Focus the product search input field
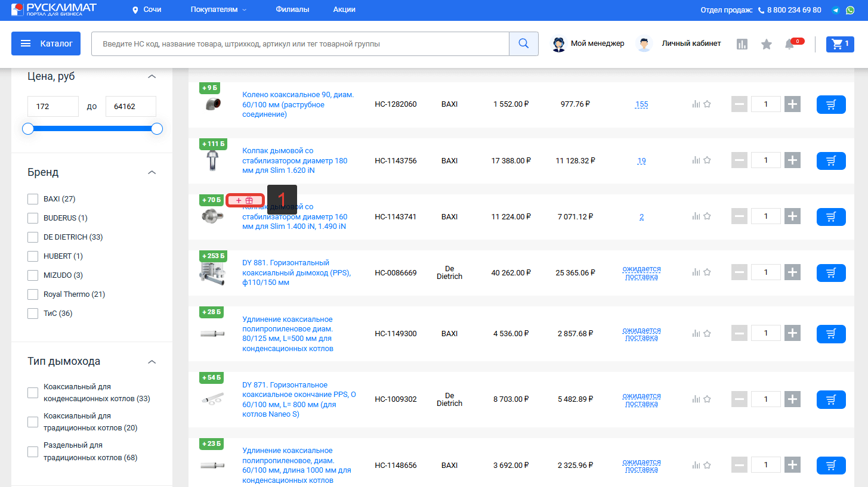 (x=300, y=44)
